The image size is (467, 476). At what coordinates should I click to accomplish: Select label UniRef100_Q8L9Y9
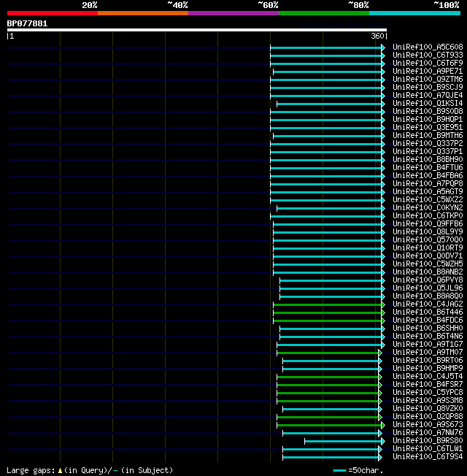(428, 232)
